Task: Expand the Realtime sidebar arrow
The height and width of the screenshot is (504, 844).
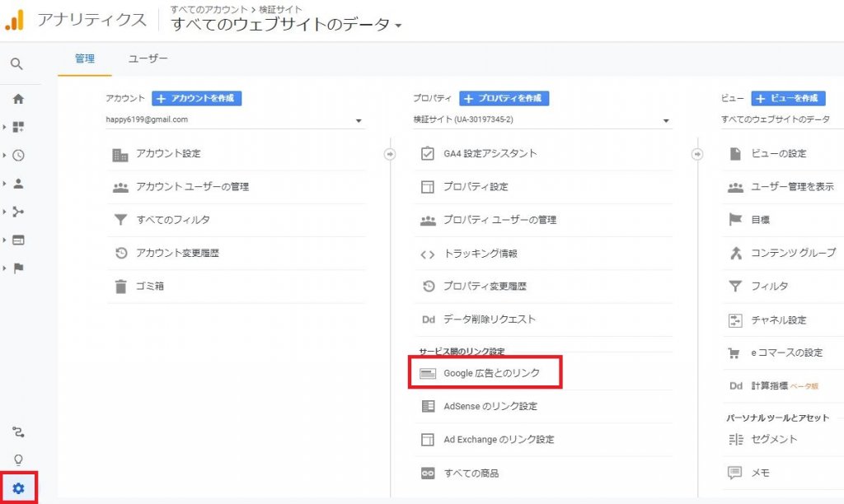Action: pyautogui.click(x=4, y=156)
